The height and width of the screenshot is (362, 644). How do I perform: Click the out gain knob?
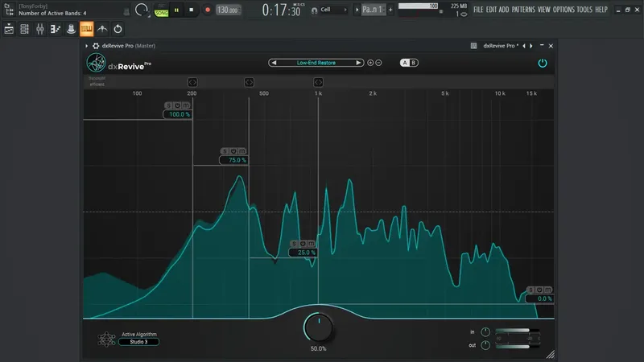click(485, 346)
